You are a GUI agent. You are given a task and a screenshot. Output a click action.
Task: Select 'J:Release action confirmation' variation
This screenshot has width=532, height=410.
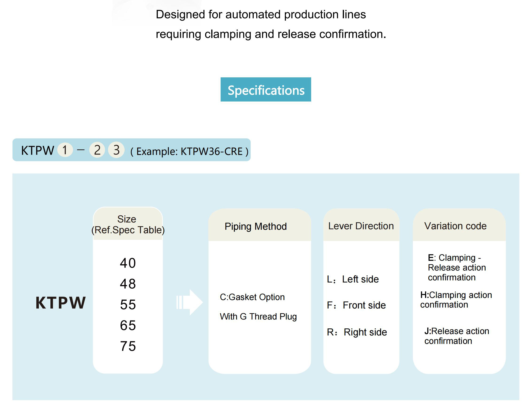tap(457, 336)
